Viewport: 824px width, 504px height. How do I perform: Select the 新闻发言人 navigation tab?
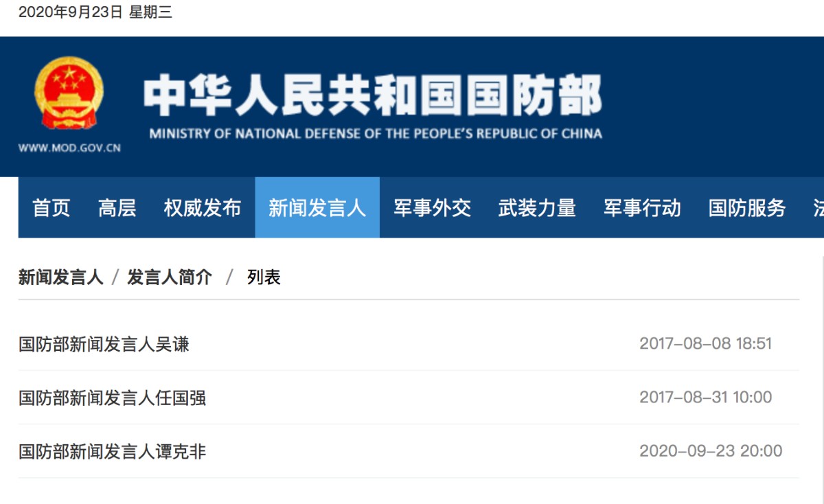coord(317,208)
